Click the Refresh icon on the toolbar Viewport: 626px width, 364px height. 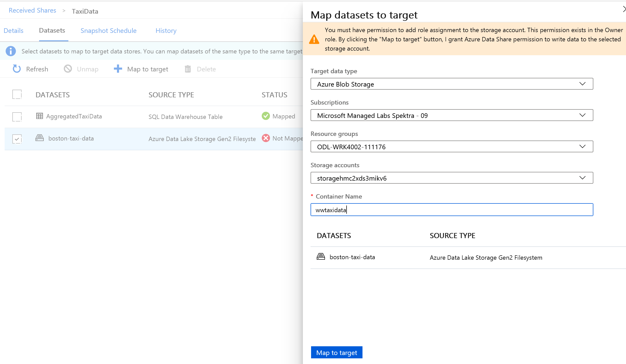point(16,69)
